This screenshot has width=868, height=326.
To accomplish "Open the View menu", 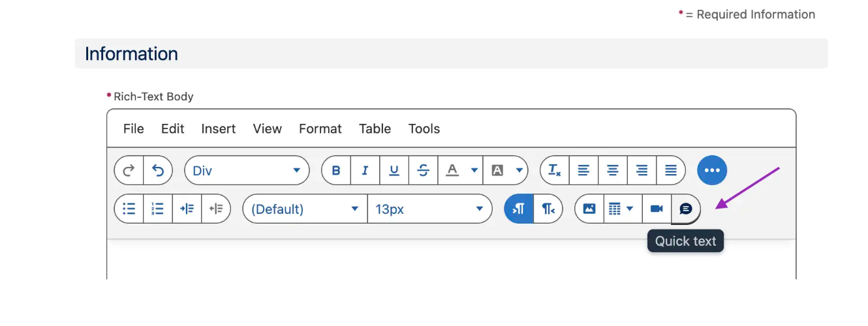I will [x=268, y=128].
